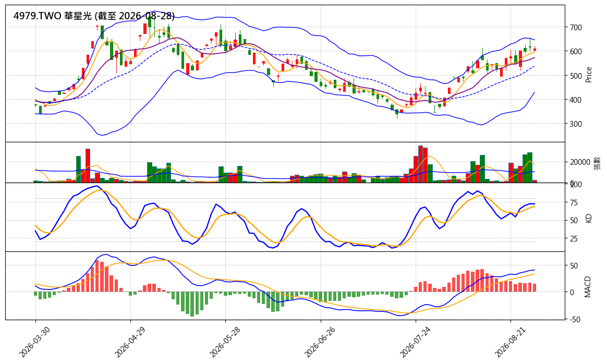Click the chart title 4979.TWO 華星光

coord(94,16)
